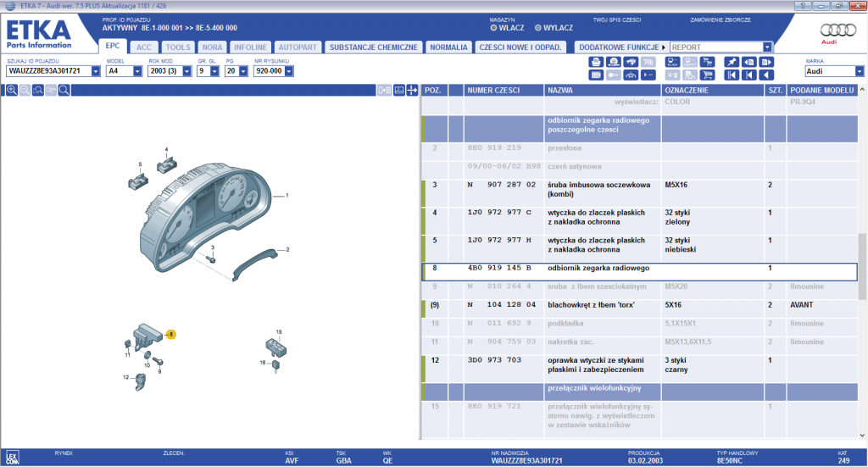Open the ELSA link icon
Screen dimensions: 868x467
pyautogui.click(x=672, y=62)
